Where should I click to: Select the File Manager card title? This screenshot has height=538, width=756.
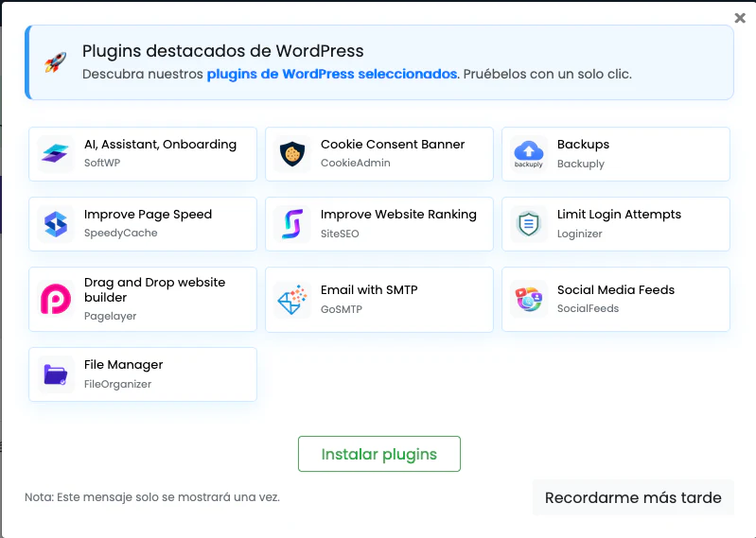click(123, 365)
